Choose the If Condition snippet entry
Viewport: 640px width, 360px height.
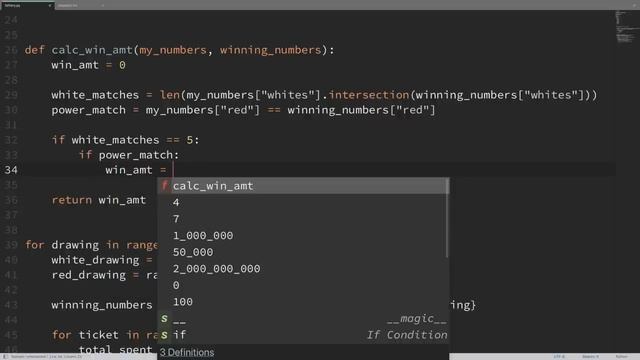pyautogui.click(x=302, y=335)
